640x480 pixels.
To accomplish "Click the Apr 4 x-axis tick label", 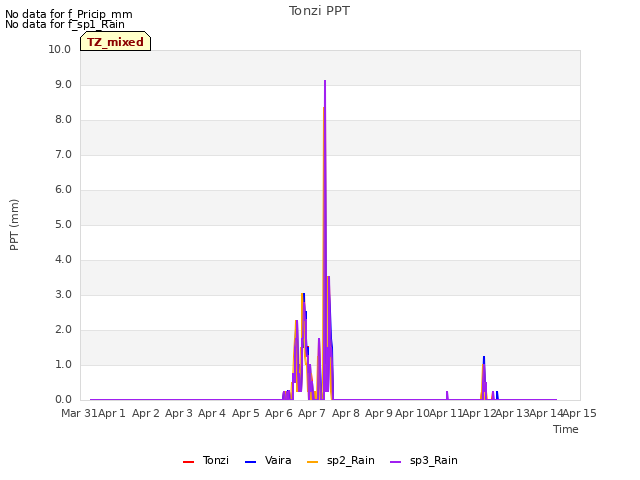I will coord(212,413).
